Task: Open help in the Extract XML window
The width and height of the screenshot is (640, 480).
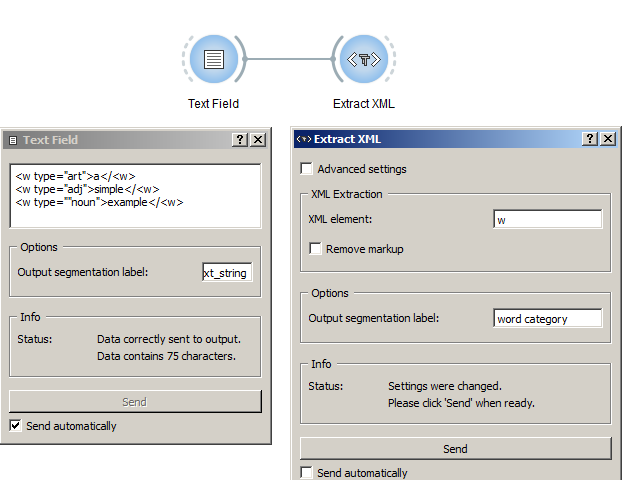Action: point(590,139)
